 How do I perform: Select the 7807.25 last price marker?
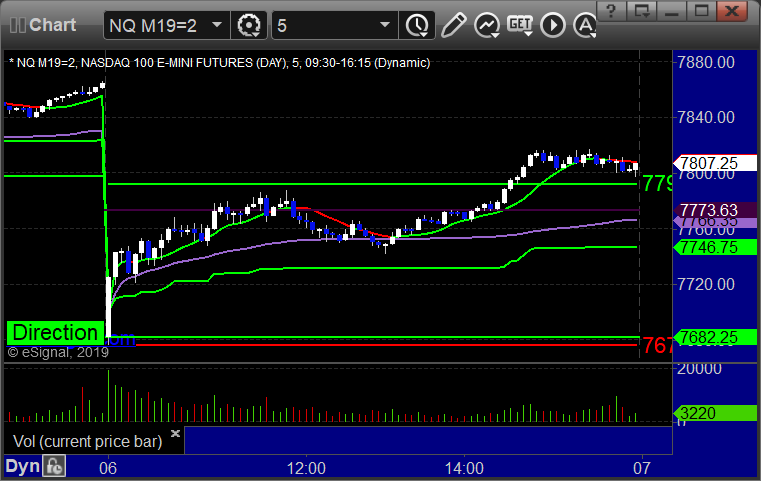click(715, 163)
